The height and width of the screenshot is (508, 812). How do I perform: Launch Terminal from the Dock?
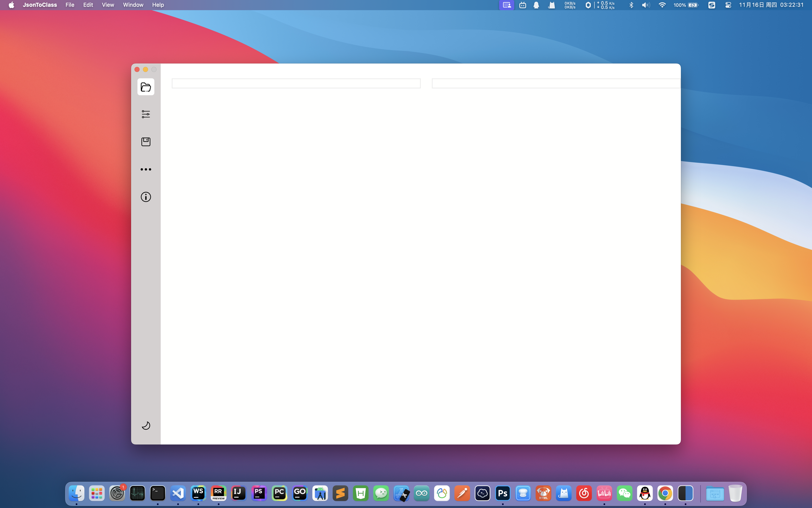coord(158,493)
